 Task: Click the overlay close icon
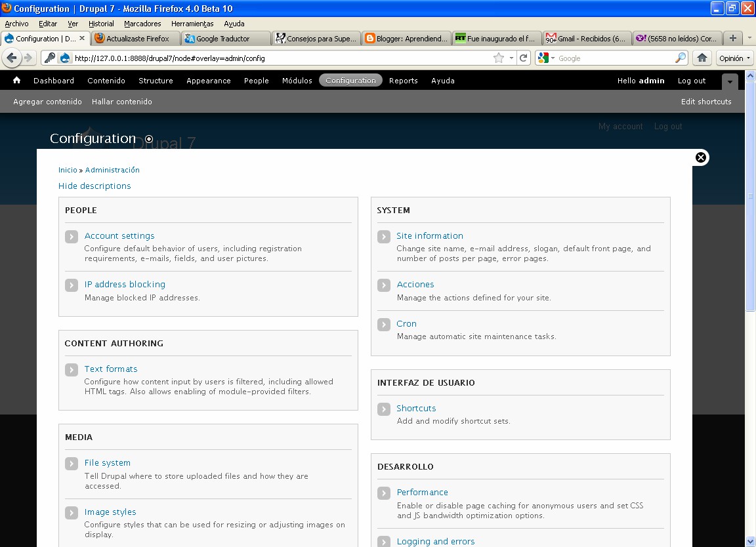click(x=700, y=157)
